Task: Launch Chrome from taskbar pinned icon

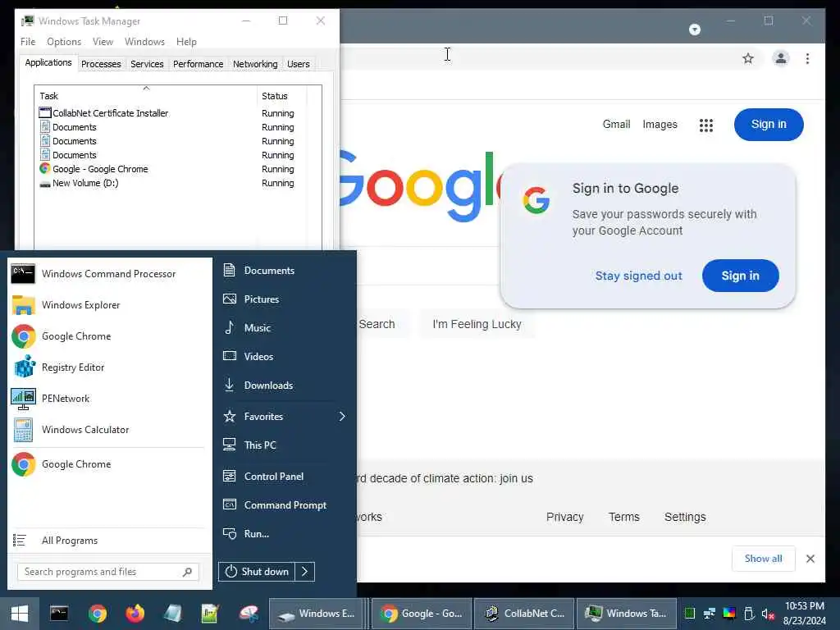Action: pyautogui.click(x=98, y=614)
